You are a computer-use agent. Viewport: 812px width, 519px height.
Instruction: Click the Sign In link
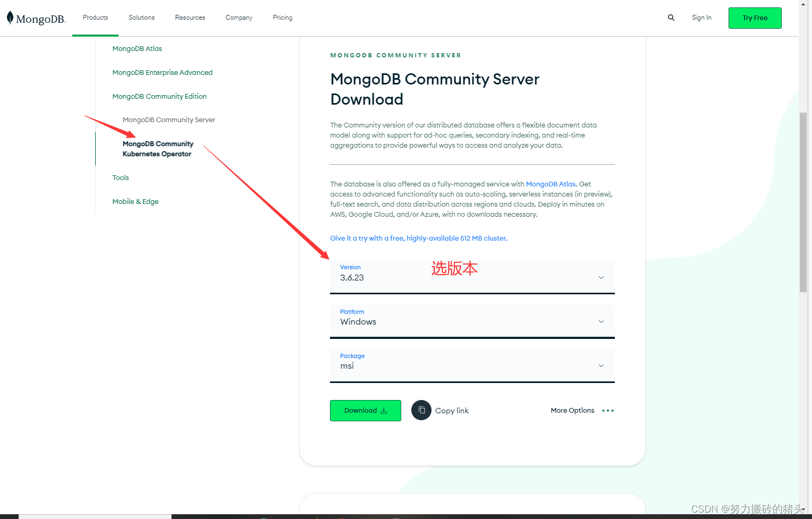(701, 17)
